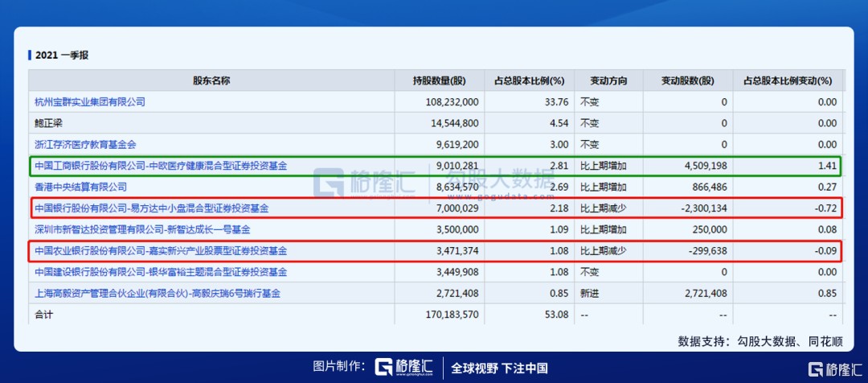
Task: Select ratio change value 1.41
Action: coord(828,166)
